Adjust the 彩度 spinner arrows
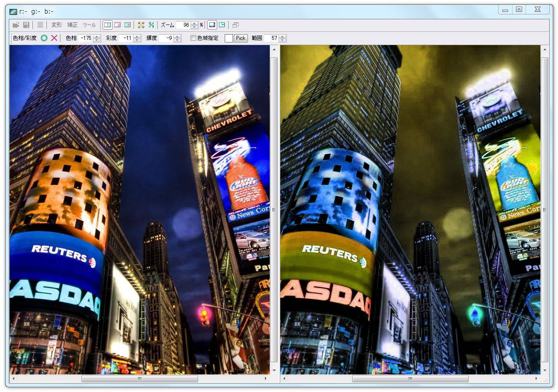The width and height of the screenshot is (558, 392). [x=137, y=38]
